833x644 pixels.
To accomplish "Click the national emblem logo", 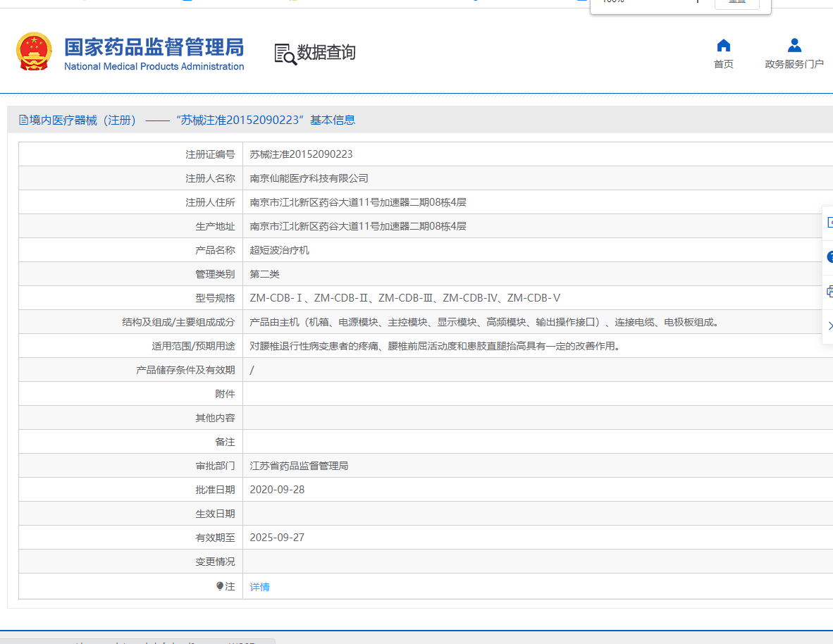I will click(x=34, y=51).
